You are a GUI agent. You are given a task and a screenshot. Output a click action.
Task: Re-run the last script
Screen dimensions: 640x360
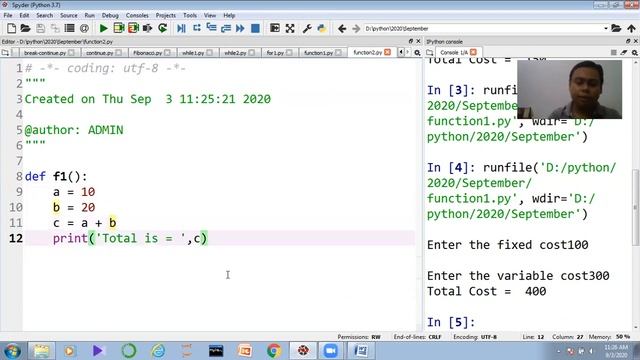(x=162, y=28)
